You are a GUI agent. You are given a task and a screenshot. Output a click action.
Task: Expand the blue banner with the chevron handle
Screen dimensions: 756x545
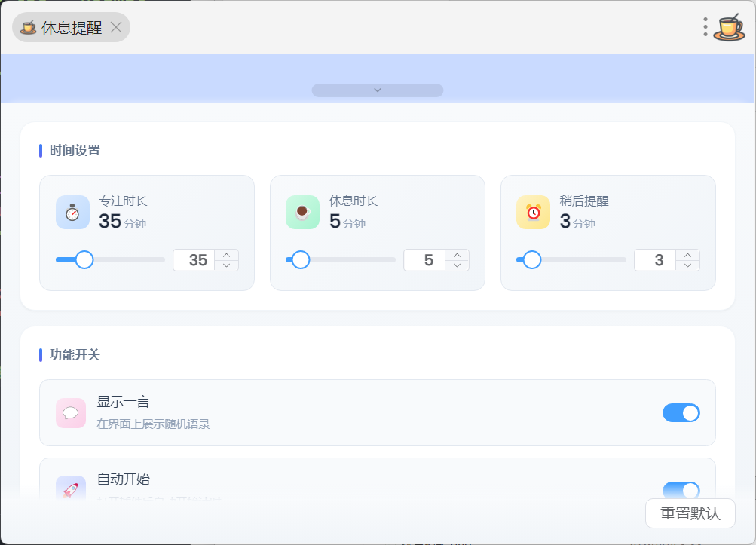tap(378, 90)
